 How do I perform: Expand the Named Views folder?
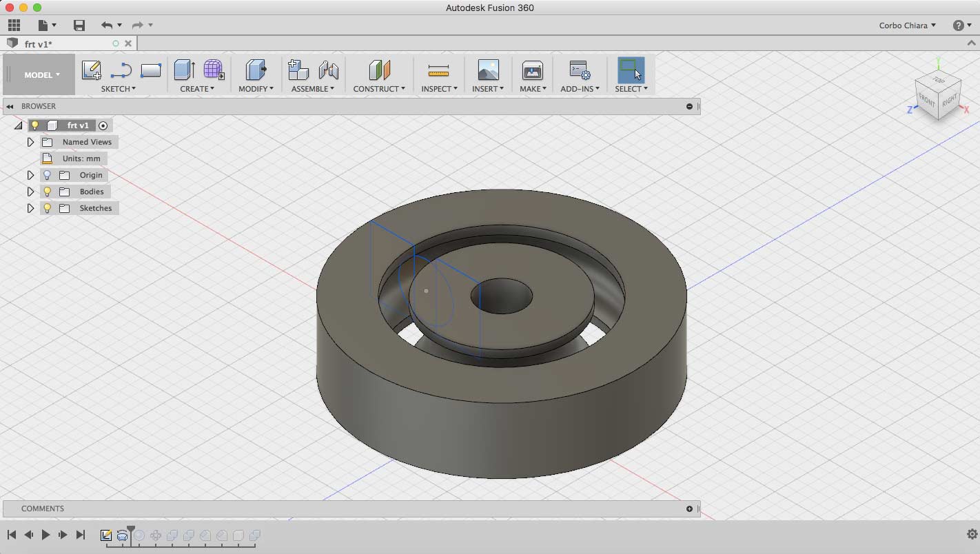[x=30, y=142]
